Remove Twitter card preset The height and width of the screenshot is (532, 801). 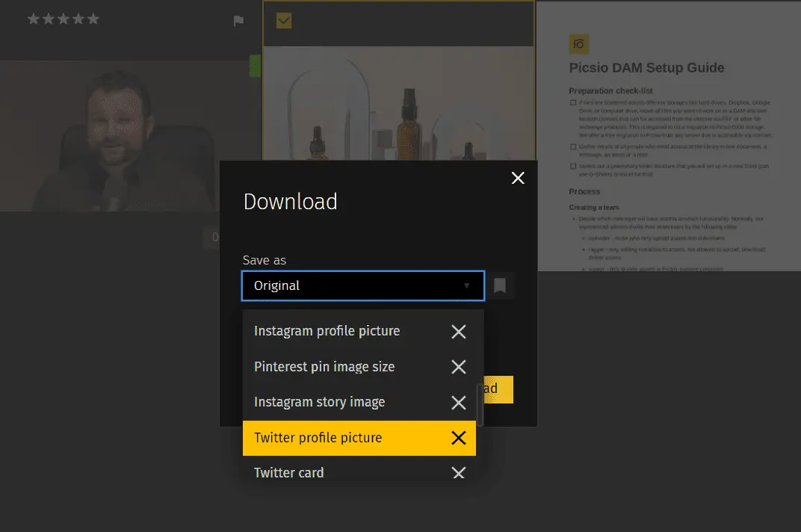[x=459, y=473]
